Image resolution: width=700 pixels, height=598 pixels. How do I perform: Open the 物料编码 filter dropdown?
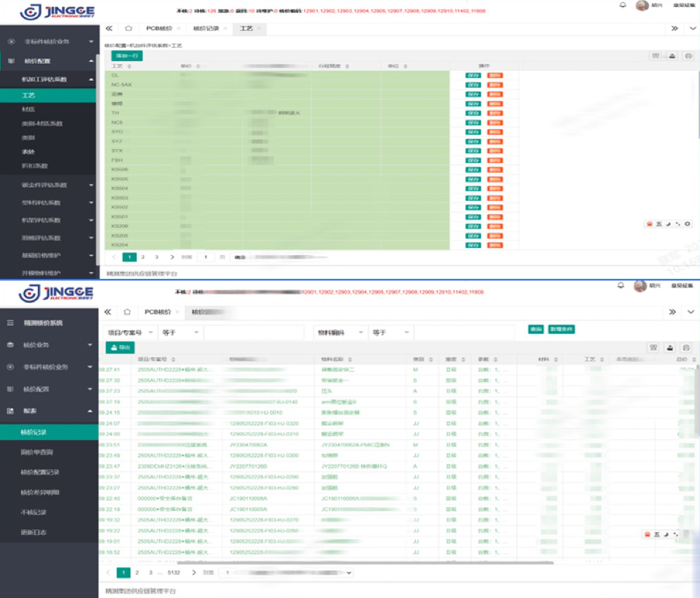(x=361, y=332)
